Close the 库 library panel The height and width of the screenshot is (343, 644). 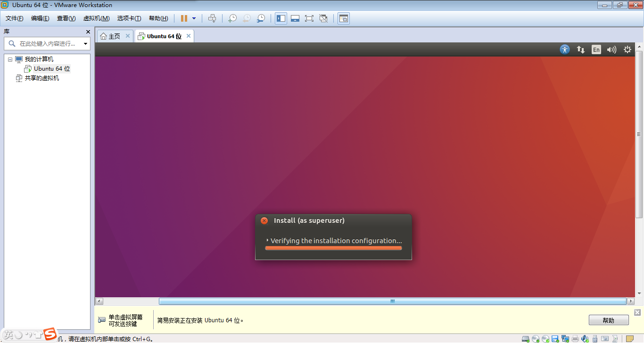tap(88, 32)
